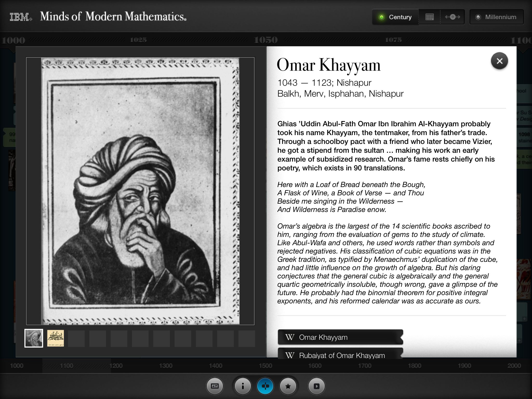Open the calendar grid view icon
The width and height of the screenshot is (532, 399).
tap(429, 17)
